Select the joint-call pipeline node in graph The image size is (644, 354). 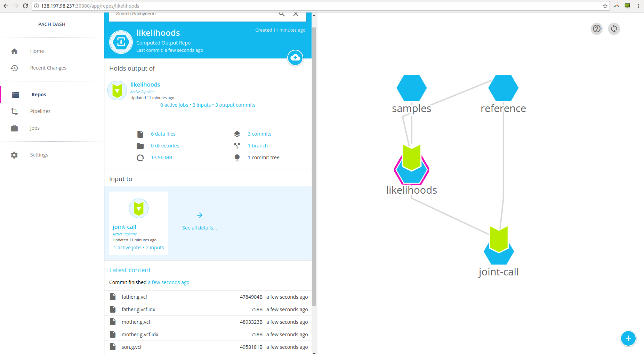[499, 247]
